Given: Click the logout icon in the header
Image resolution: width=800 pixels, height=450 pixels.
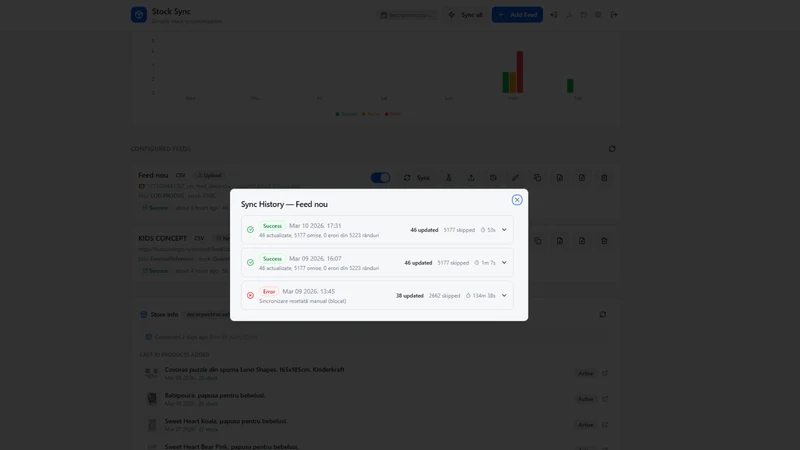Looking at the screenshot, I should pos(614,15).
